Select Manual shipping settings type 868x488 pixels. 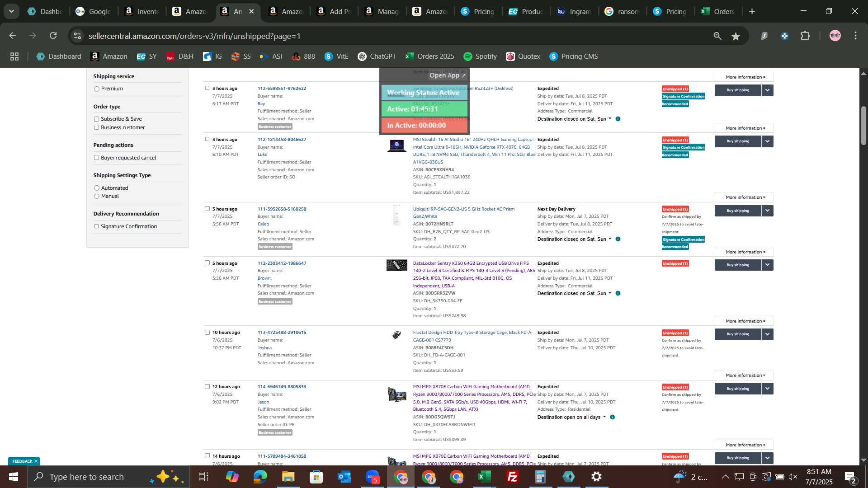[x=96, y=196]
